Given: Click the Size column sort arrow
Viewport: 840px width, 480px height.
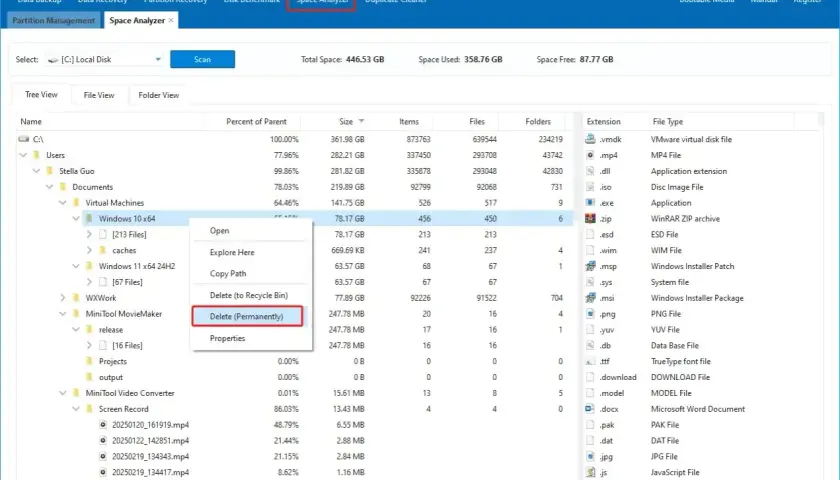Looking at the screenshot, I should coord(362,122).
